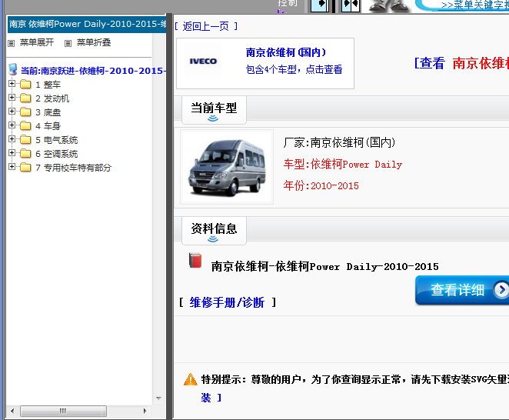Viewport: 509px width, 420px height.
Task: Click the right arrow of horizontal scrollbar
Action: 145,411
